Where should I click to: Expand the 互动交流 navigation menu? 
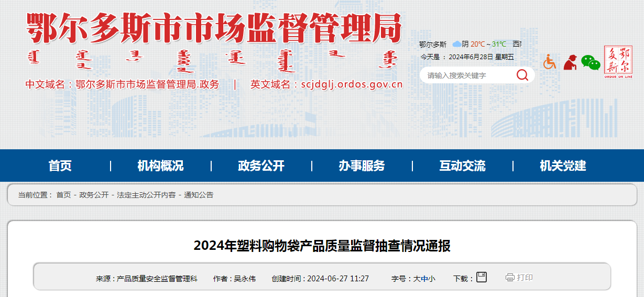coord(462,166)
